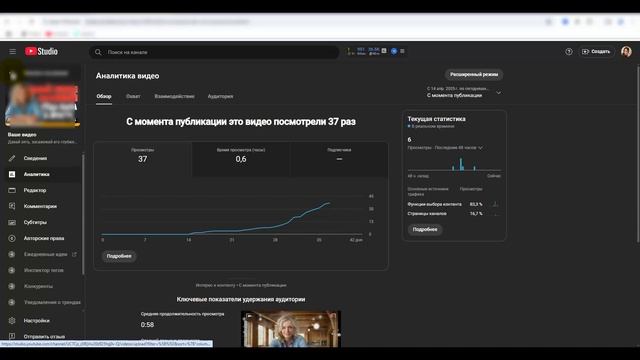Click the main page vertical scrollbar
Viewport: 640px width, 360px height.
(x=638, y=154)
